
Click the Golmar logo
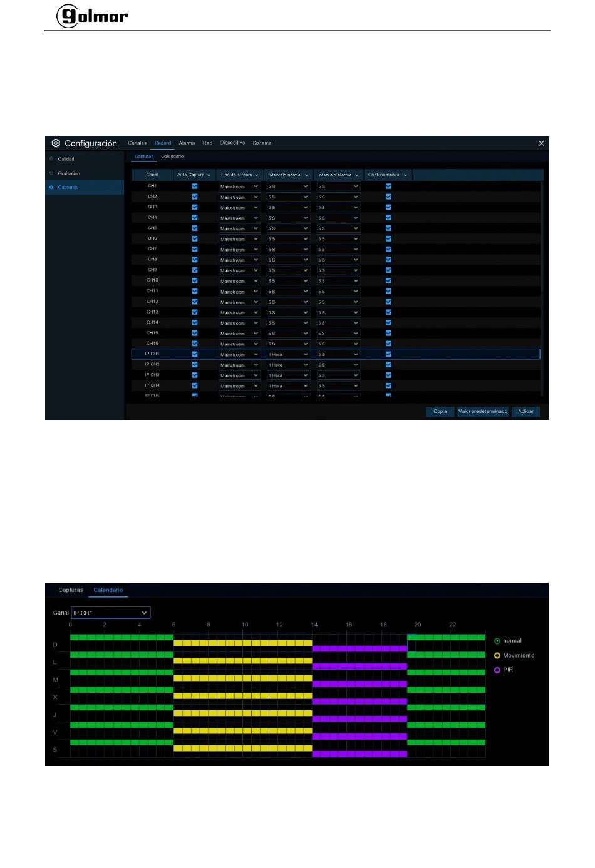(x=93, y=16)
